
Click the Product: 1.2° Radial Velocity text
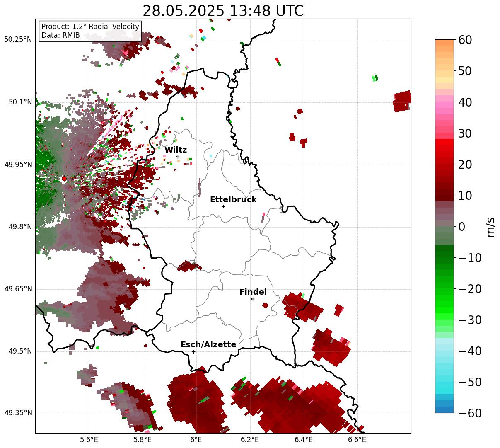pos(90,27)
